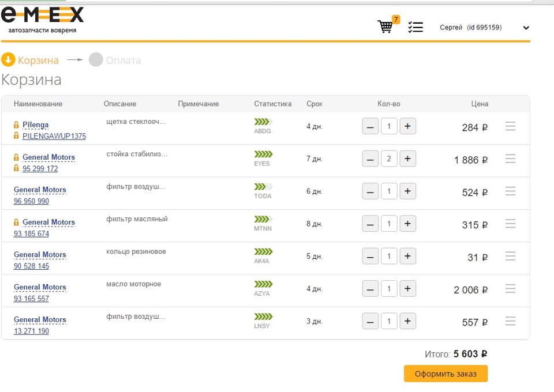Click the orange Корзина step icon
The image size is (554, 392).
[8, 60]
